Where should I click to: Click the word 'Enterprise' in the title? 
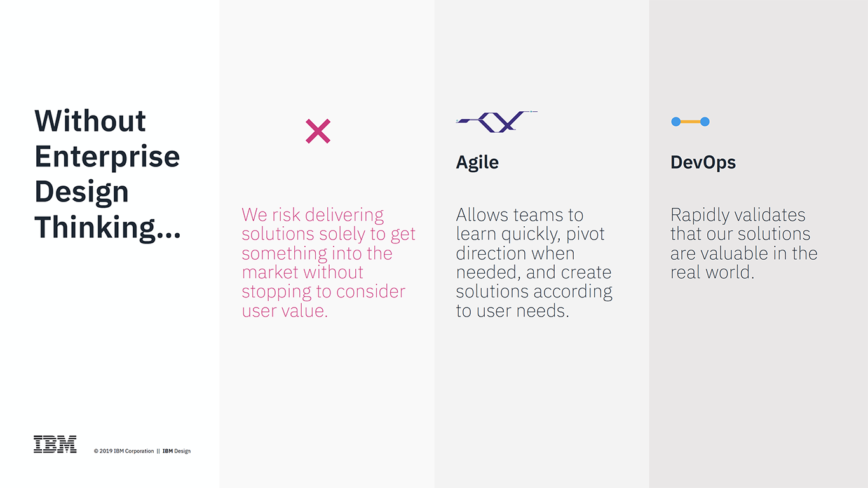[107, 157]
